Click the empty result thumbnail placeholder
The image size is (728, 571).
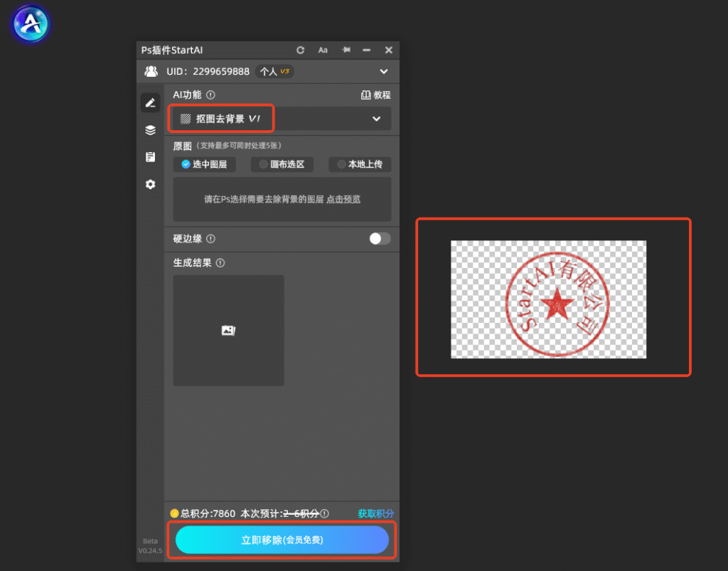coord(228,330)
